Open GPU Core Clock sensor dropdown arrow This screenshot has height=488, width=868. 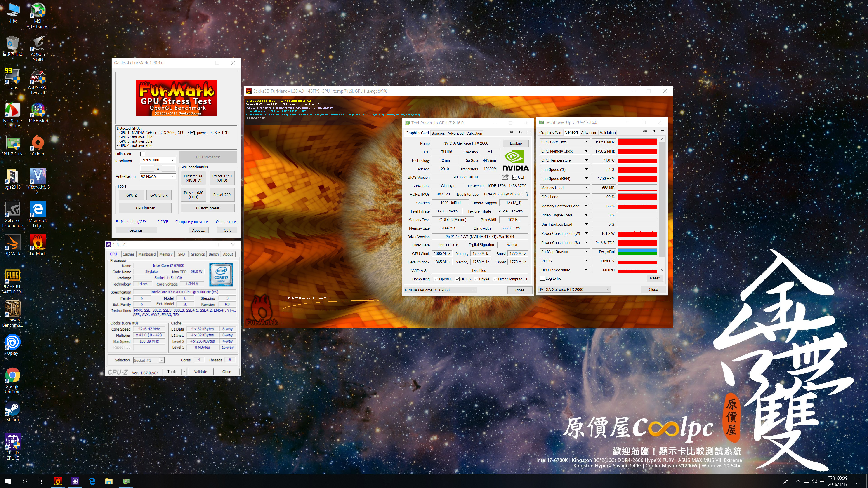click(586, 142)
